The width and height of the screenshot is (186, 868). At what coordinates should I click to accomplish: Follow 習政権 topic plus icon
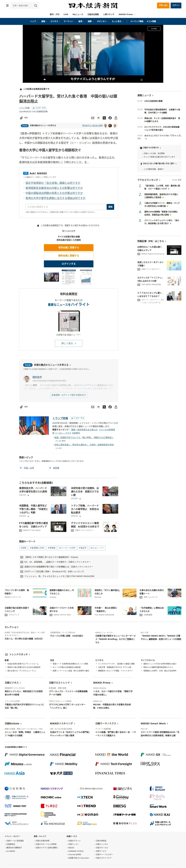[x=50, y=468]
